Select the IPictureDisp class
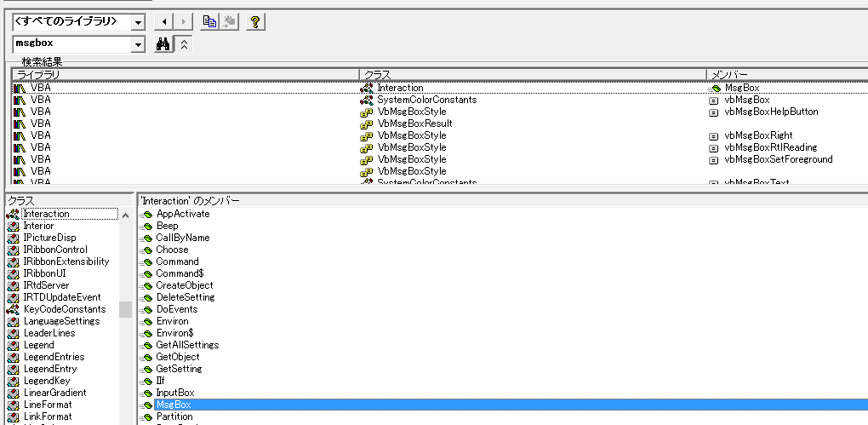Viewport: 868px width, 425px height. (50, 238)
